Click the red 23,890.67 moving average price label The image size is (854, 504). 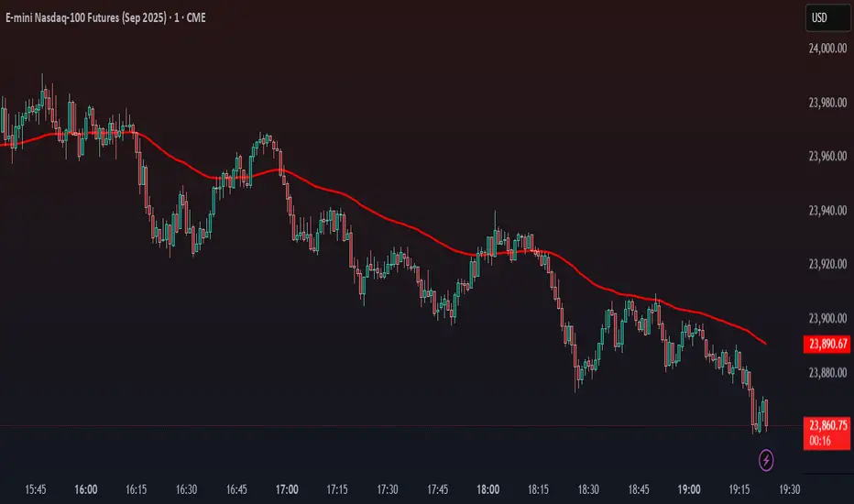point(827,344)
